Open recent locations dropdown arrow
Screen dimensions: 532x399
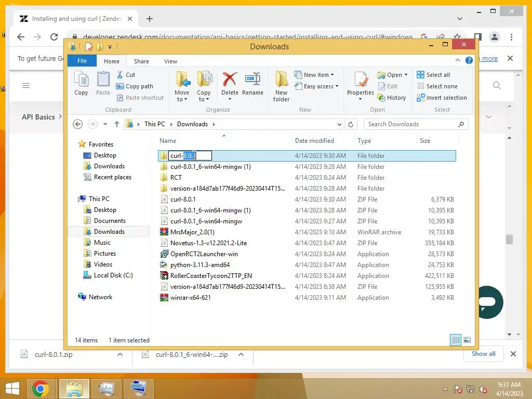pos(105,124)
